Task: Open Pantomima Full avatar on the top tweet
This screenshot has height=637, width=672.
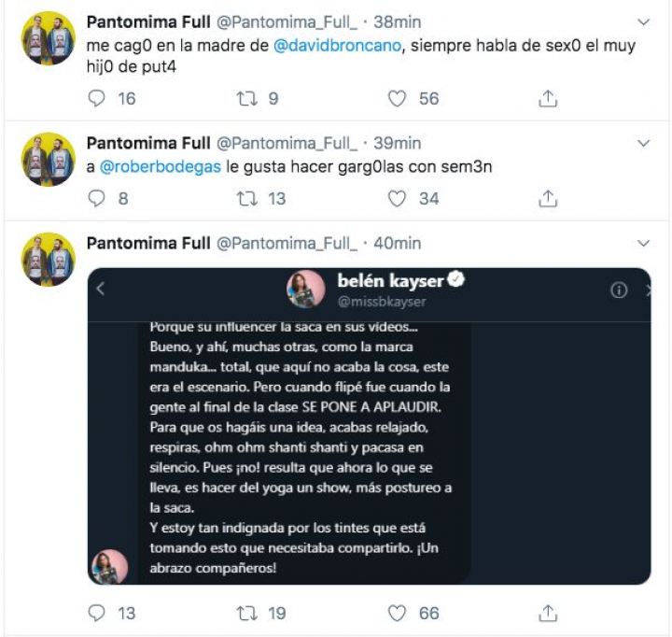Action: coord(48,38)
